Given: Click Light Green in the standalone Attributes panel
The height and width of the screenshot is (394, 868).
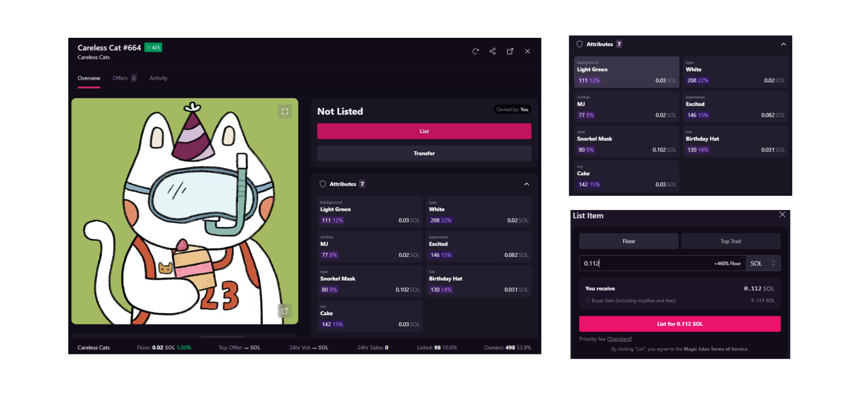Looking at the screenshot, I should pyautogui.click(x=627, y=72).
